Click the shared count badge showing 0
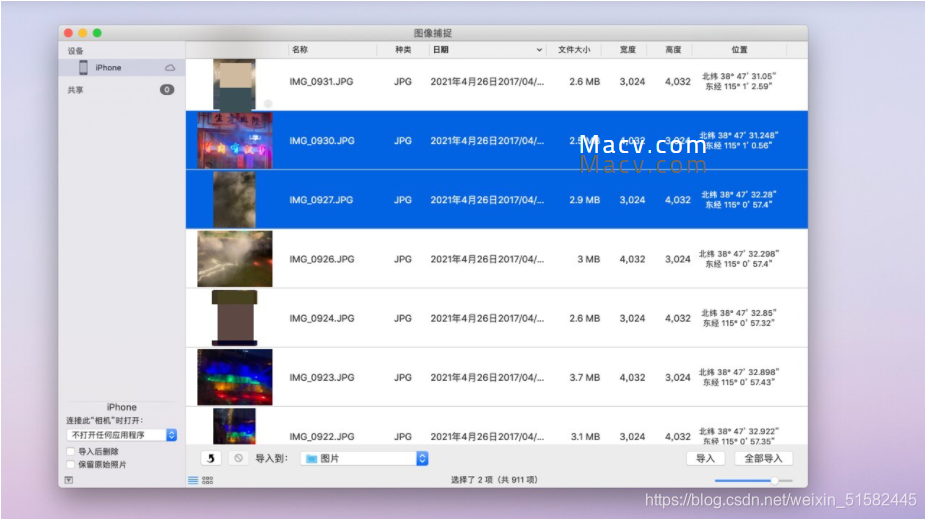Viewport: 927px width, 519px height. tap(167, 90)
